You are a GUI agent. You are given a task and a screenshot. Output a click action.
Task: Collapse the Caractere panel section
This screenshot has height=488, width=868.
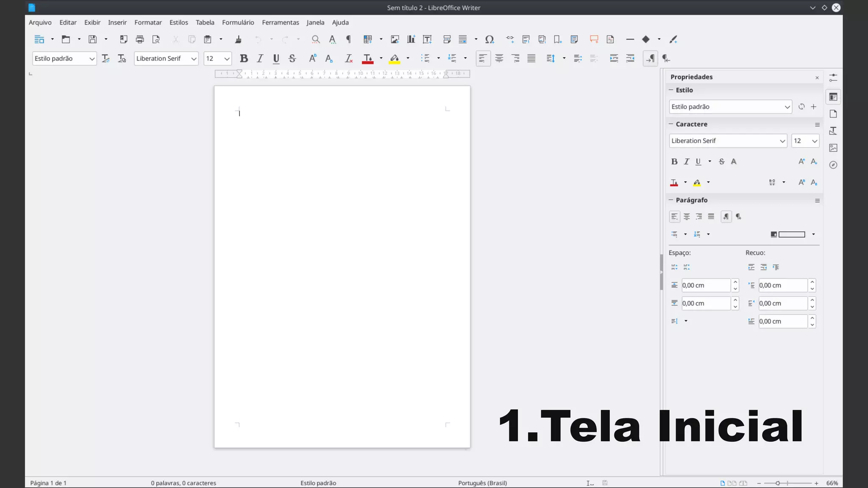(x=671, y=124)
